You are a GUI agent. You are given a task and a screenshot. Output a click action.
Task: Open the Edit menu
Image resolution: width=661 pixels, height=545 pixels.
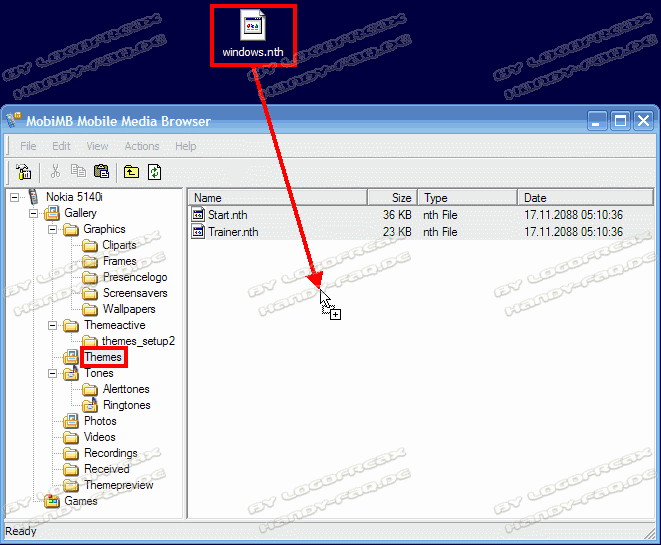pos(61,146)
